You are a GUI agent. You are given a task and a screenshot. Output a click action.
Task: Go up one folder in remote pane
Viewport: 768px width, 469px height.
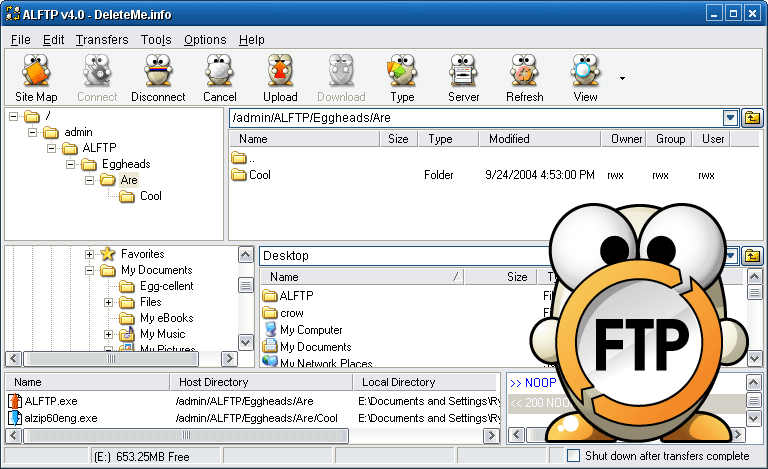752,118
